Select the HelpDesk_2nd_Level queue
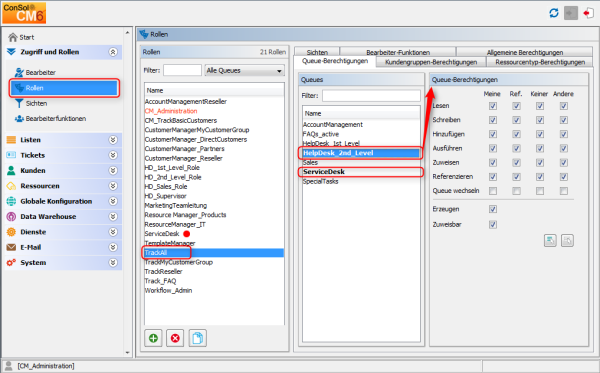This screenshot has width=600, height=373. tap(361, 153)
